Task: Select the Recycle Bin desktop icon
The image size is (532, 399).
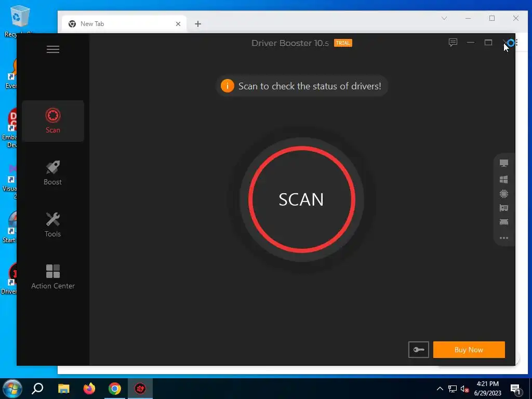Action: 20,21
